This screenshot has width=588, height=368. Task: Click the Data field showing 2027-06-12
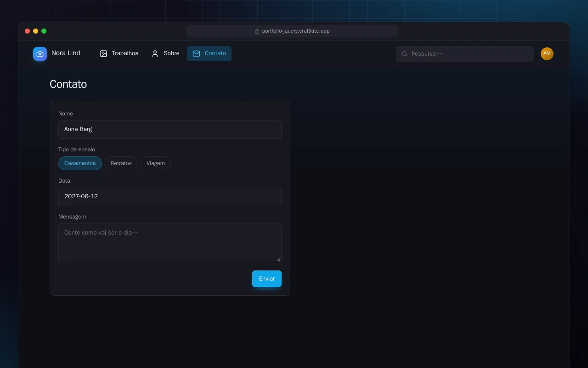tap(170, 197)
